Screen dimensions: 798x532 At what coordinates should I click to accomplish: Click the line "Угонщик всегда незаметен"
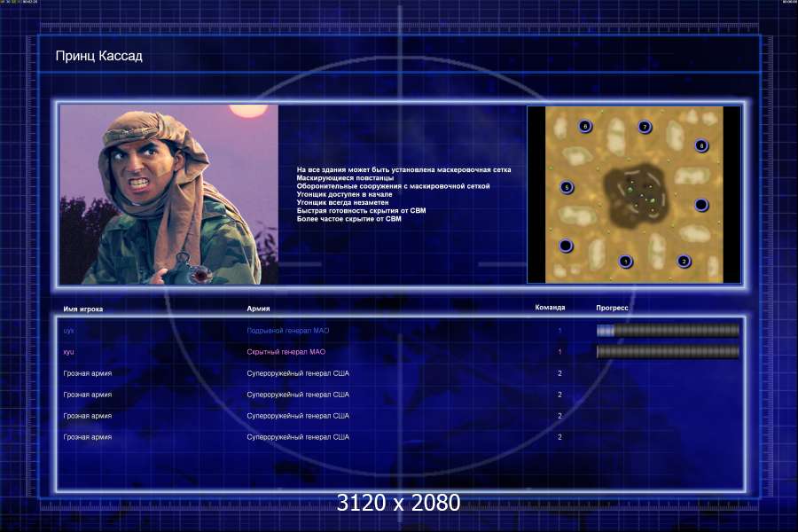[342, 202]
